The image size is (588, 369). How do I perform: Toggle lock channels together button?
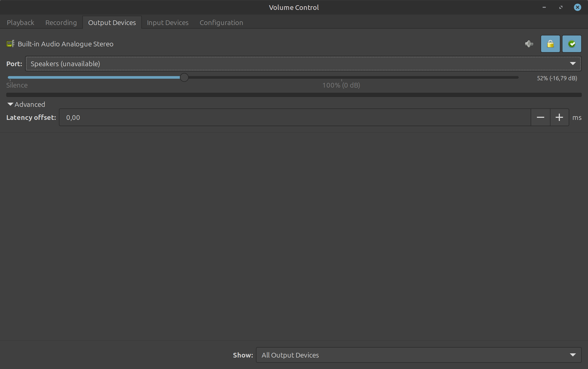point(550,44)
